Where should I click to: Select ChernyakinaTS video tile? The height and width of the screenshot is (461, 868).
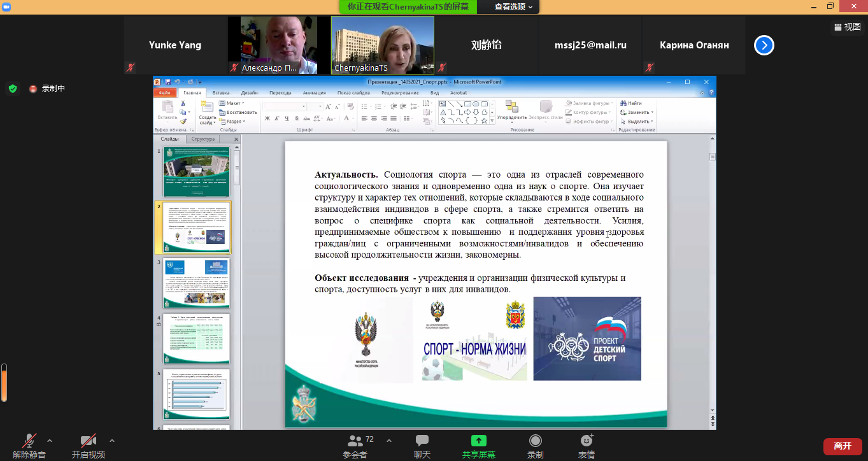383,45
